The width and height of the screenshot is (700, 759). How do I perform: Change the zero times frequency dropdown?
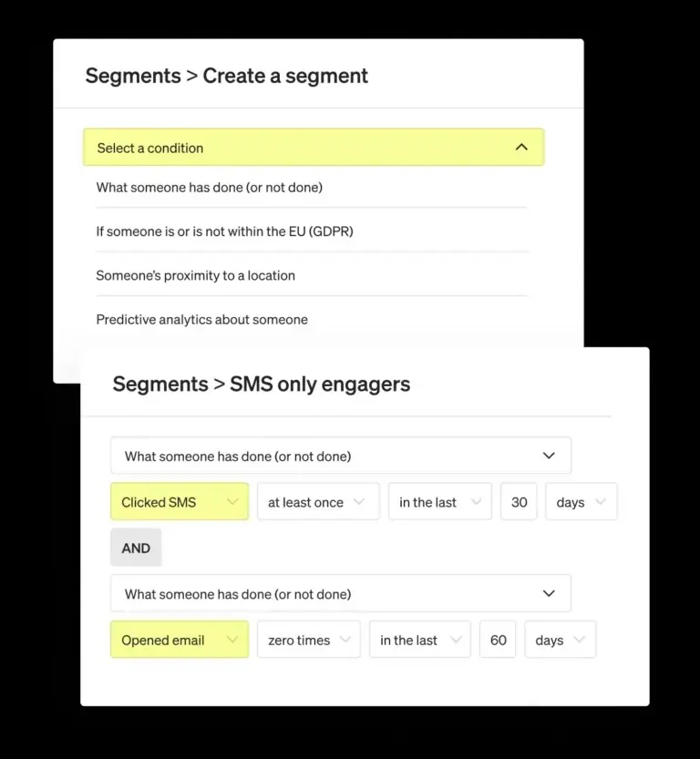point(308,641)
